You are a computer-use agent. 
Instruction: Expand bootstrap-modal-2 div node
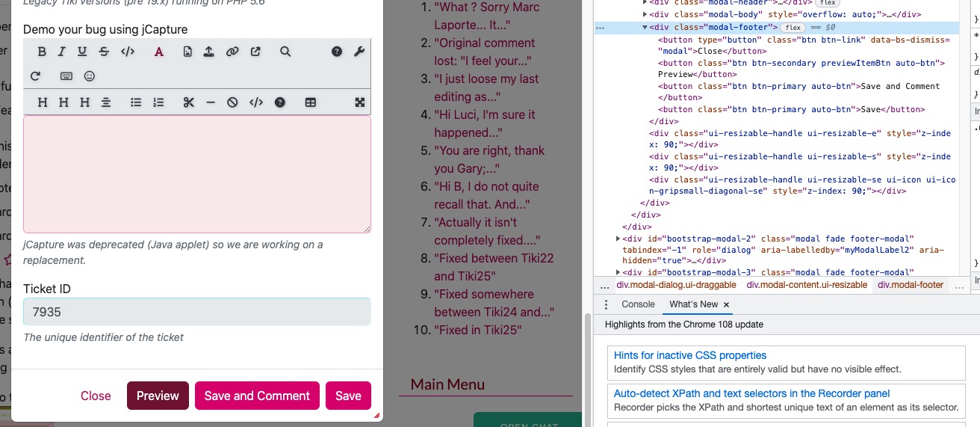click(x=618, y=239)
